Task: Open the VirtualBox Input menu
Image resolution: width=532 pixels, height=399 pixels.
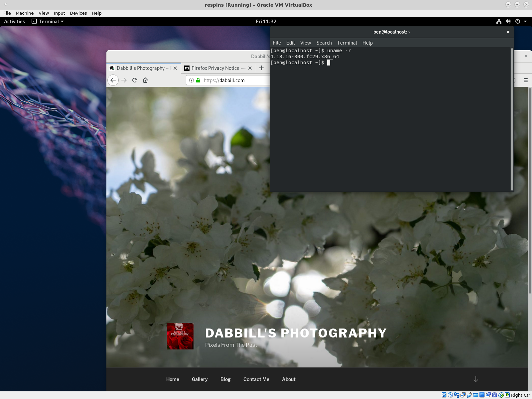Action: click(x=59, y=13)
